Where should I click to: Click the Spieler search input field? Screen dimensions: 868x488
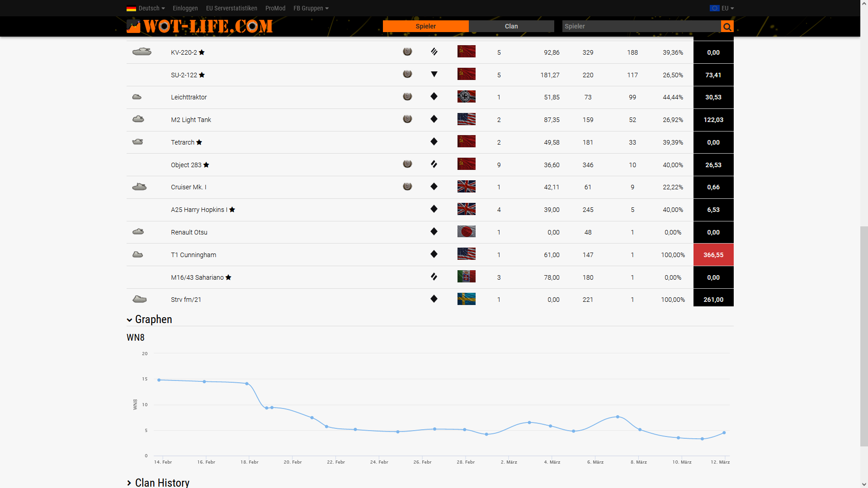coord(641,26)
